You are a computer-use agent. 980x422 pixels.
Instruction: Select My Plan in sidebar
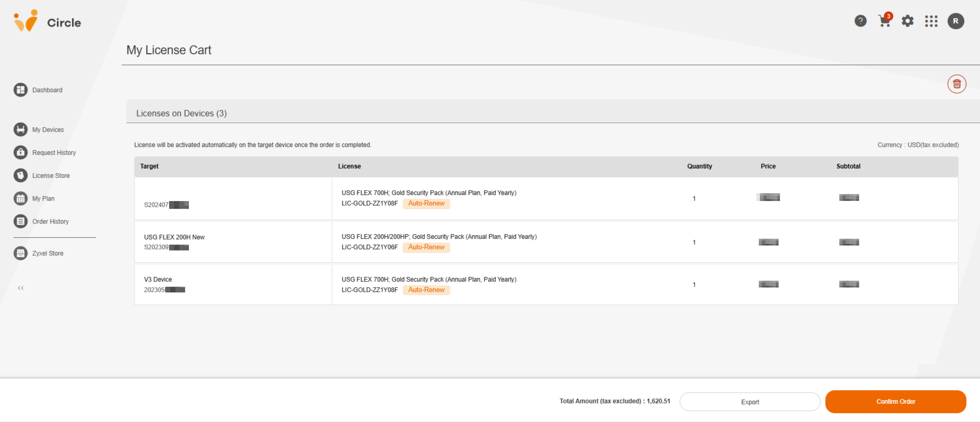tap(43, 198)
